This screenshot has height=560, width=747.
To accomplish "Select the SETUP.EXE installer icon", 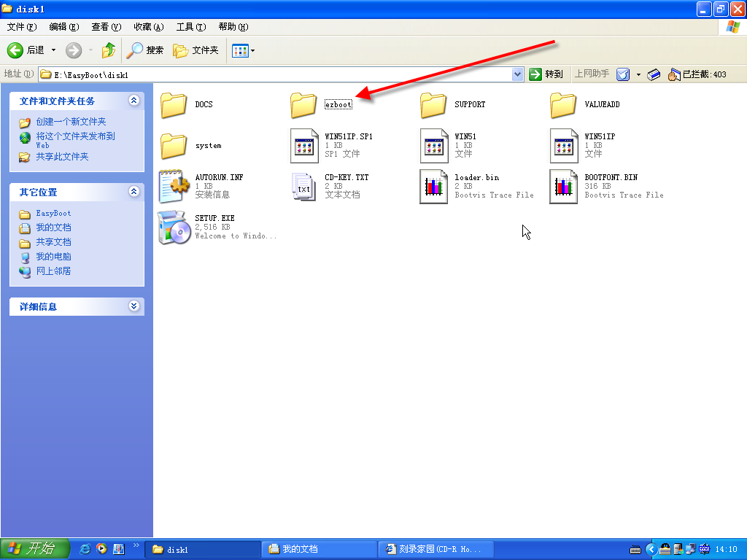I will coord(174,227).
